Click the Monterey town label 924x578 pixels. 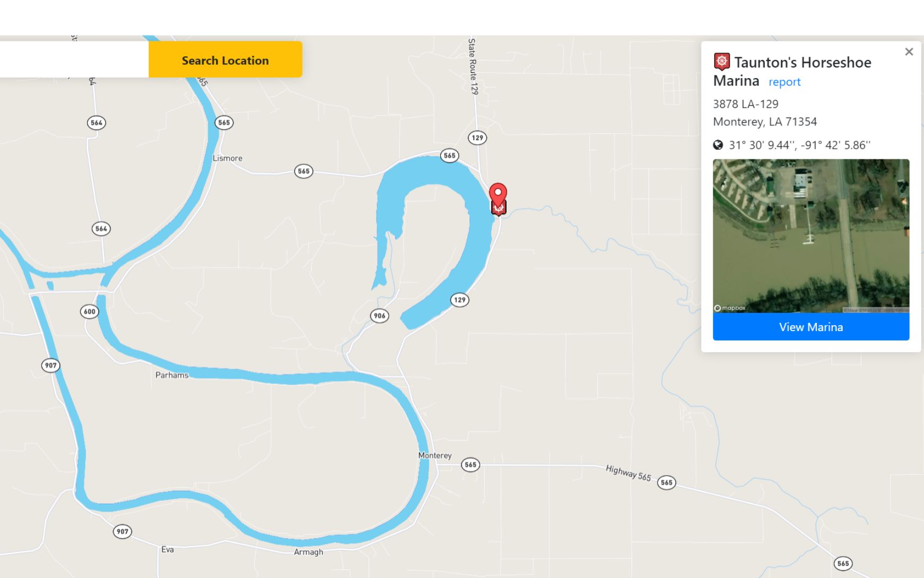coord(435,455)
